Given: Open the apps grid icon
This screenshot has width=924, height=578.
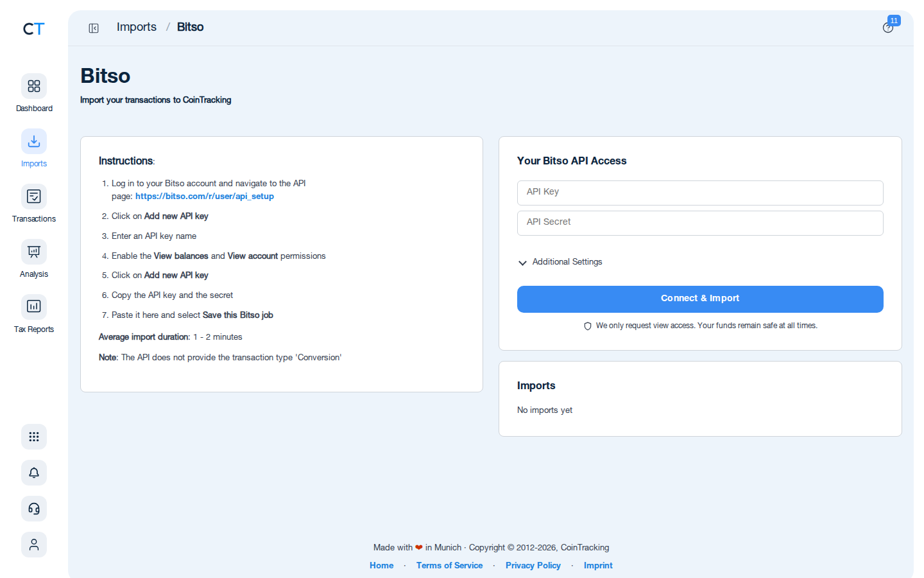Looking at the screenshot, I should click(x=34, y=437).
